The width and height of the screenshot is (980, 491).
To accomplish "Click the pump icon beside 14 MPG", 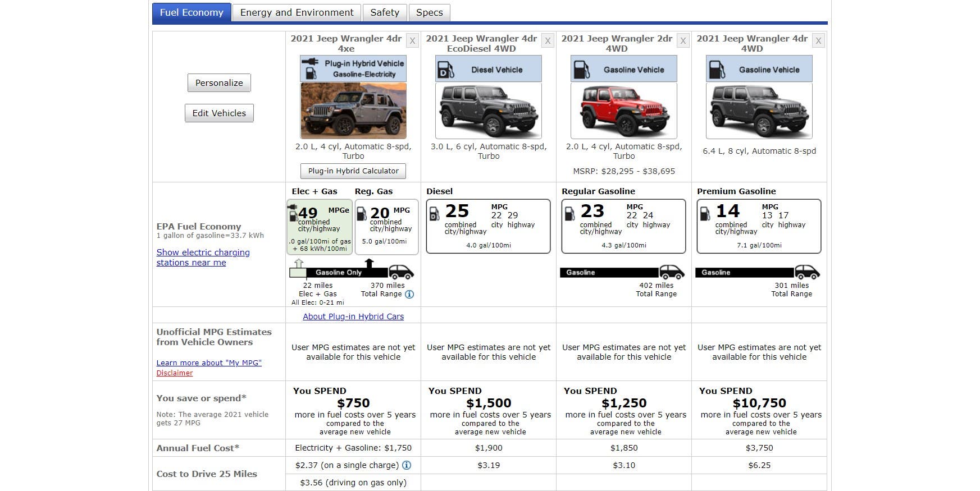I will (x=705, y=213).
